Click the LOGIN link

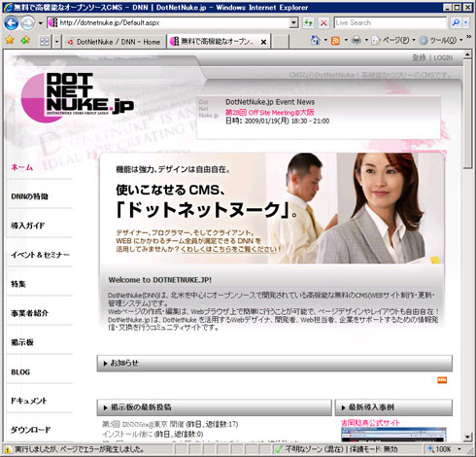[x=443, y=58]
